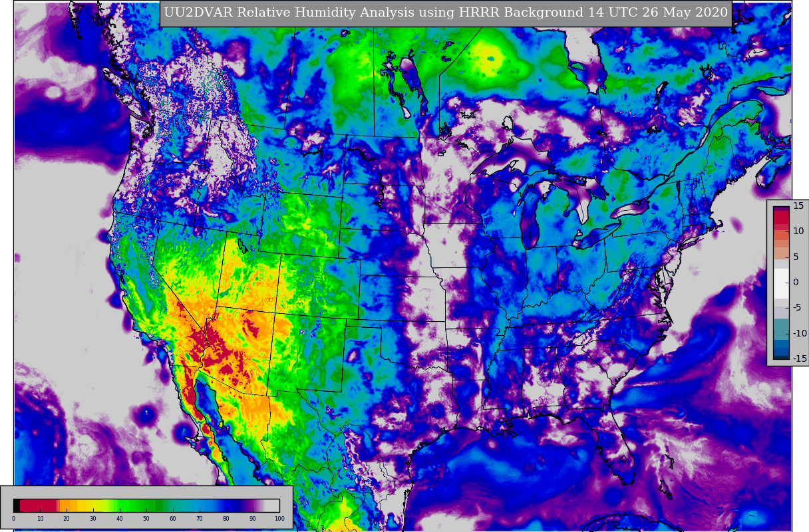Click the UU2DVAR Relative Humidity Analysis title
Image resolution: width=809 pixels, height=532 pixels.
[x=446, y=13]
